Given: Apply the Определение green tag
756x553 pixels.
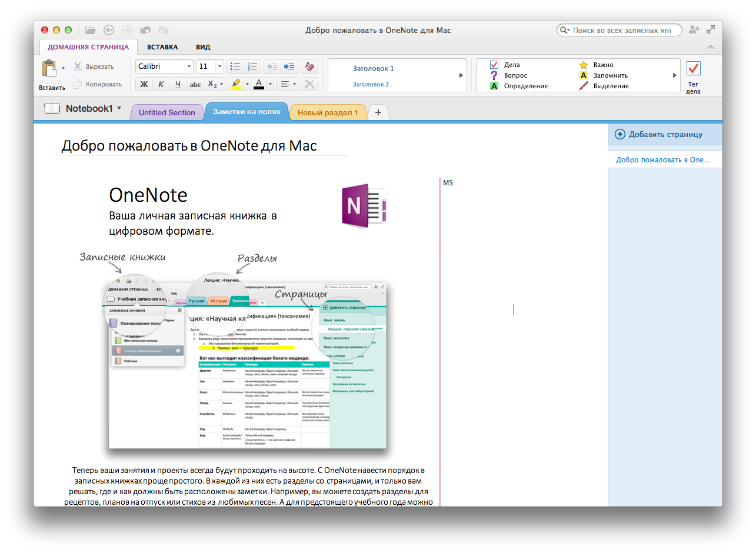Looking at the screenshot, I should click(x=519, y=86).
